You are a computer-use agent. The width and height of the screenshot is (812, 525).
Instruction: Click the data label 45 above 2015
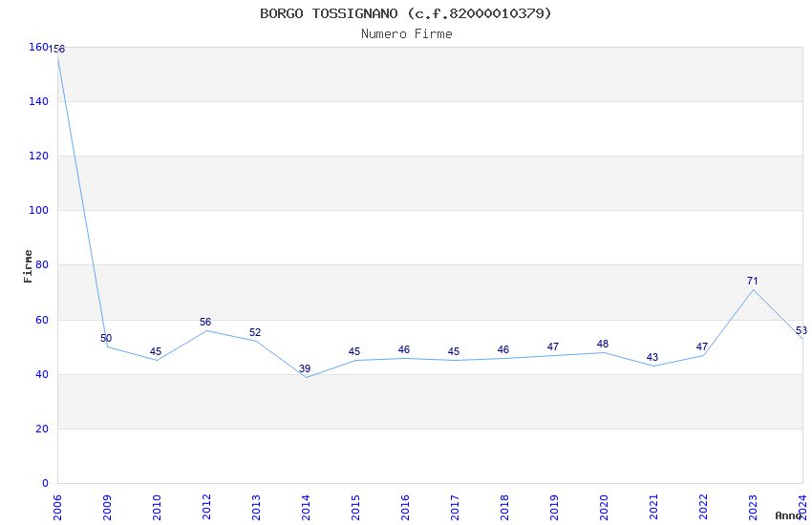pos(354,351)
